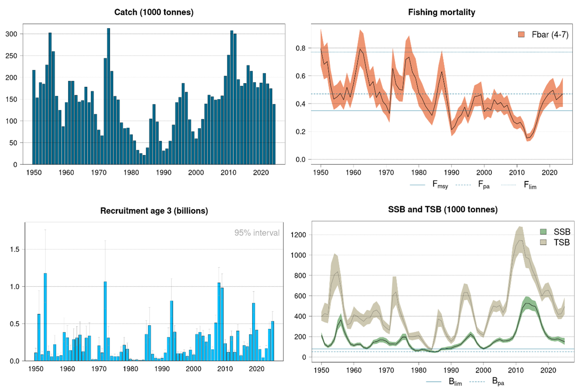
Task: Select the 'SSB and TSB (1000 tonnes)' title
Action: coord(443,209)
